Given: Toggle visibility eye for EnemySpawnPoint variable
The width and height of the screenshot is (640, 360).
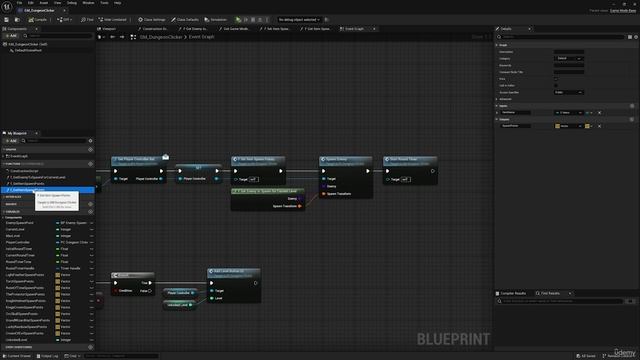Looking at the screenshot, I should tap(91, 223).
